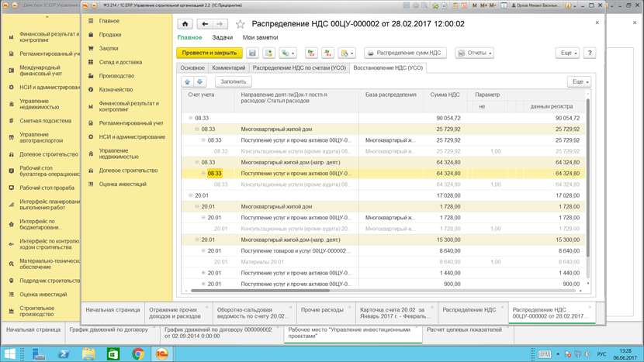
Task: Open the Задачи link
Action: click(222, 37)
